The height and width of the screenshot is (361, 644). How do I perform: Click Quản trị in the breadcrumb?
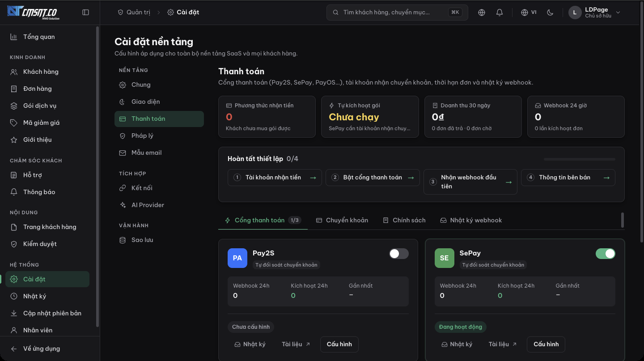point(134,13)
